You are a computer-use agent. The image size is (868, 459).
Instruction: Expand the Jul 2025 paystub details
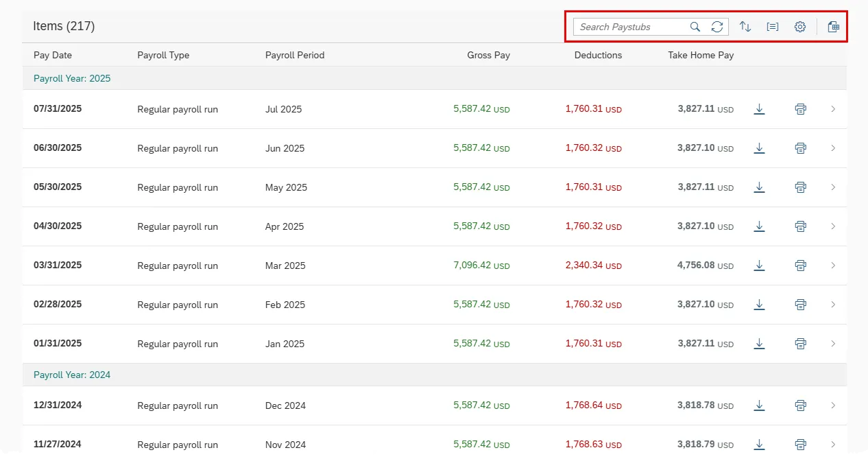pos(833,109)
